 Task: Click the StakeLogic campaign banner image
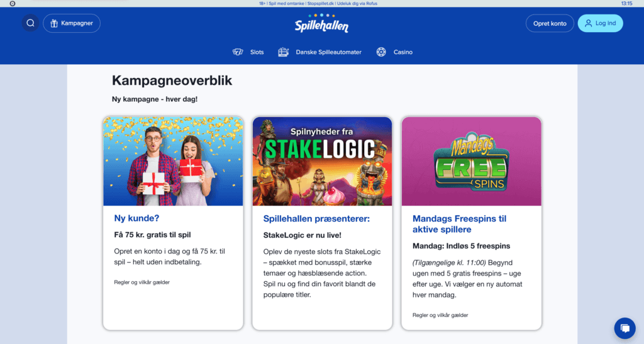point(323,162)
